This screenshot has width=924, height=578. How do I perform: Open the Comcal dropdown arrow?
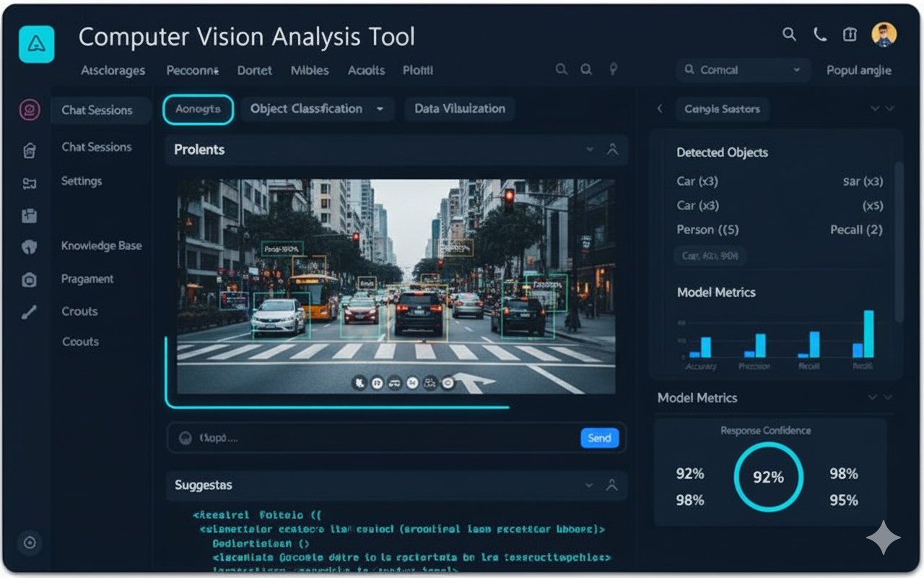pyautogui.click(x=797, y=70)
